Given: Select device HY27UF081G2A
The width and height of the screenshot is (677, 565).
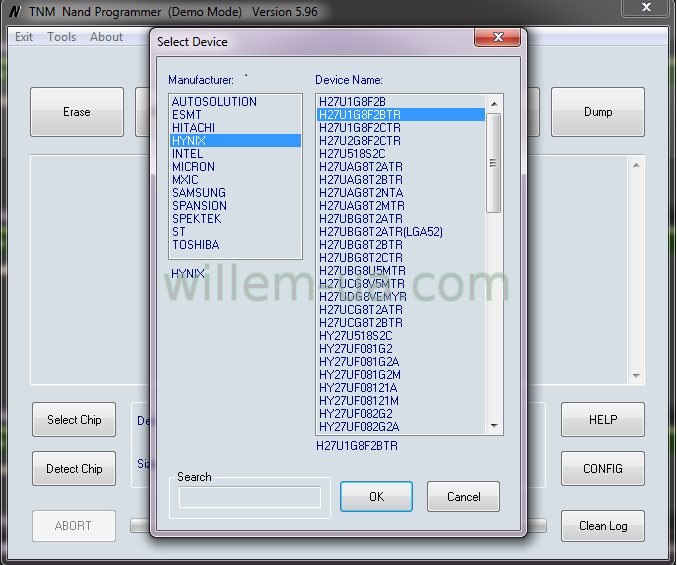Looking at the screenshot, I should pyautogui.click(x=401, y=361).
